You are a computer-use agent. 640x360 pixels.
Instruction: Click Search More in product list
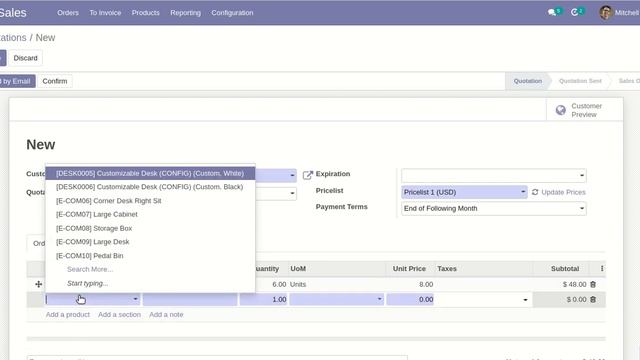pyautogui.click(x=90, y=269)
